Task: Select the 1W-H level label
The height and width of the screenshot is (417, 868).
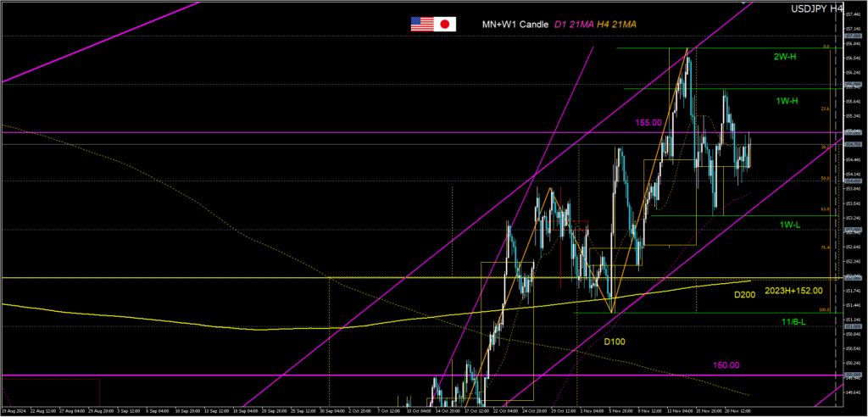Action: [x=787, y=101]
